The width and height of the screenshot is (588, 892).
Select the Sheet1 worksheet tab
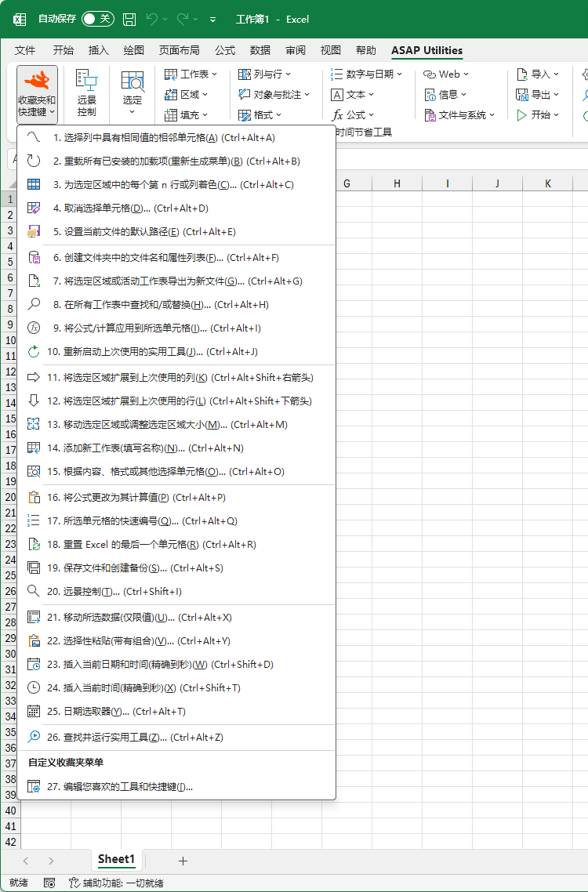pos(116,859)
